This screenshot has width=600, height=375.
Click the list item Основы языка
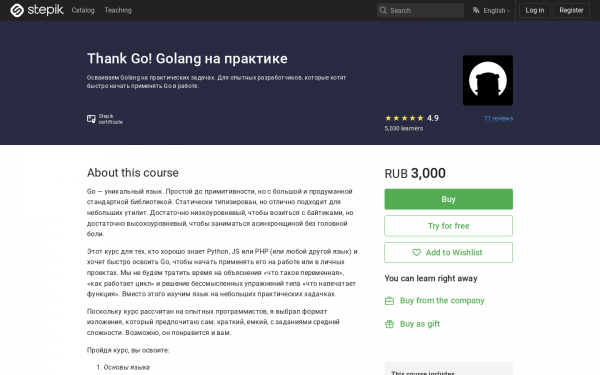click(x=127, y=367)
